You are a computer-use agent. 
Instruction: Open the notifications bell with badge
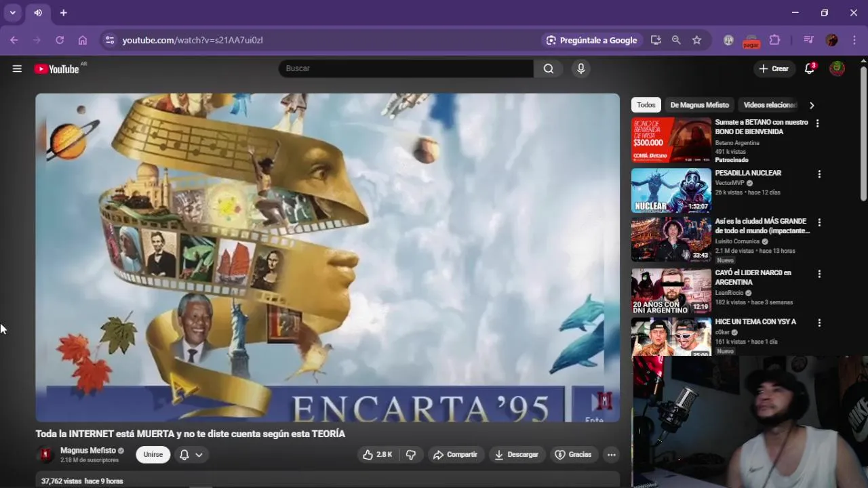tap(809, 68)
